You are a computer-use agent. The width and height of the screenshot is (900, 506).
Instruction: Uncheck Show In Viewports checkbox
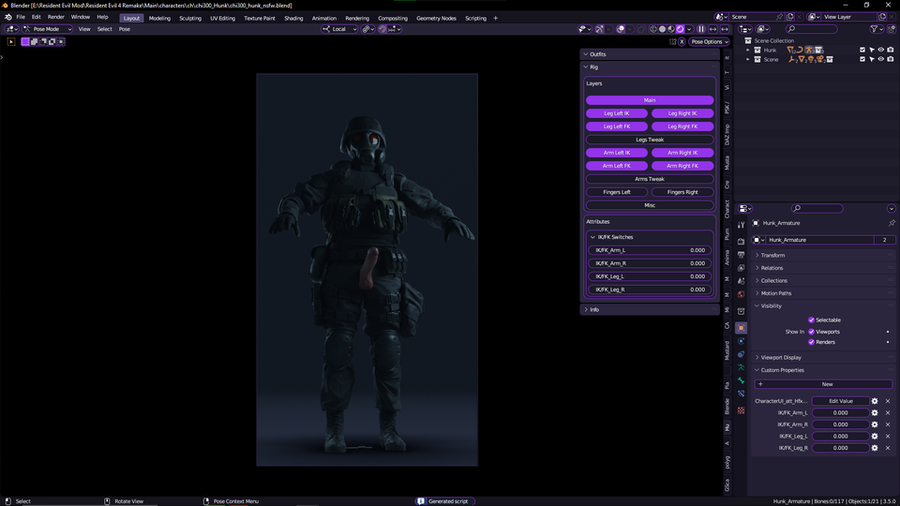pos(811,332)
